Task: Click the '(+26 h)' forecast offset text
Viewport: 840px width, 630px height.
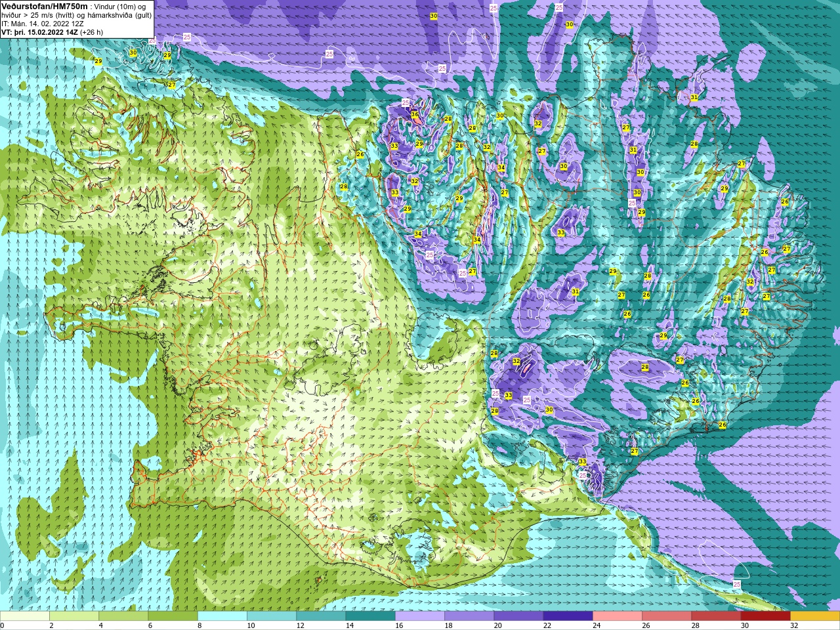Action: tap(93, 31)
